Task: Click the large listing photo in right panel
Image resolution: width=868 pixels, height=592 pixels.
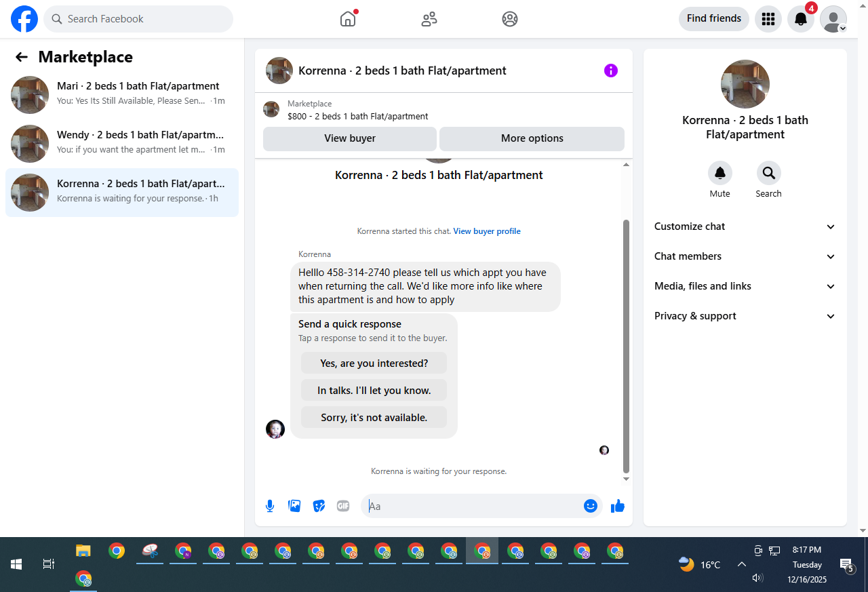Action: click(x=745, y=84)
